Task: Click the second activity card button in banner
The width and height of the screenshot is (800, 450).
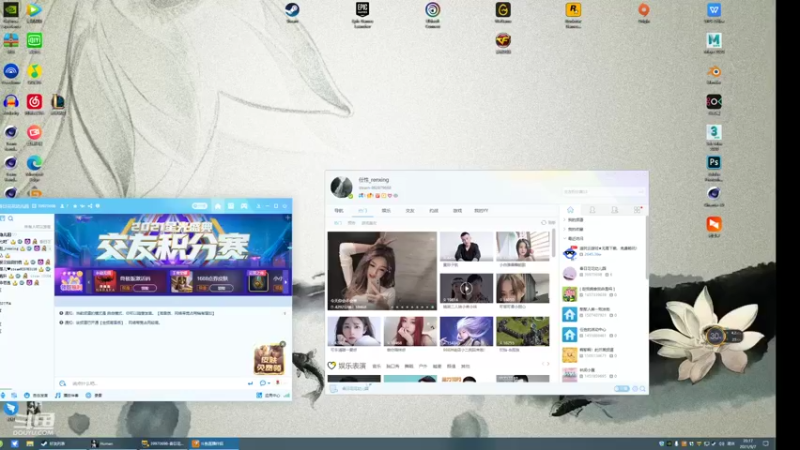Action: click(x=221, y=288)
